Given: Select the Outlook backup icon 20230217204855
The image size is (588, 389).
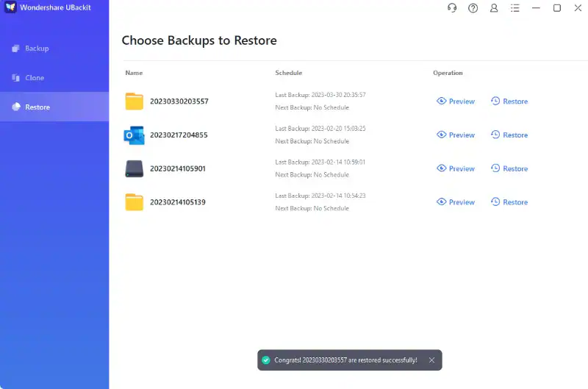Looking at the screenshot, I should 134,135.
